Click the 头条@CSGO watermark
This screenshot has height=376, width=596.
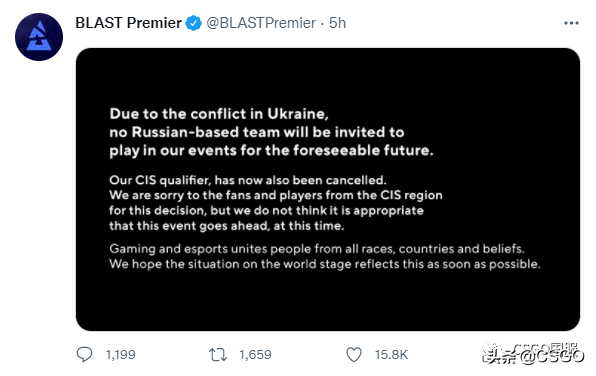click(x=533, y=353)
